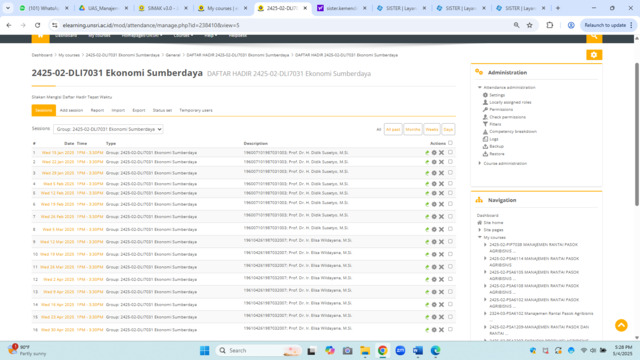Viewport: 640px width, 360px height.
Task: Expand 2425-02-PSA6114 course in Navigation
Action: pyautogui.click(x=485, y=258)
